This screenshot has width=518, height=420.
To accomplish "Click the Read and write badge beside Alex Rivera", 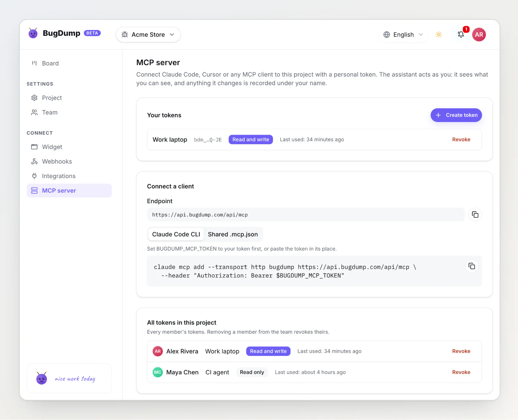I will 268,351.
